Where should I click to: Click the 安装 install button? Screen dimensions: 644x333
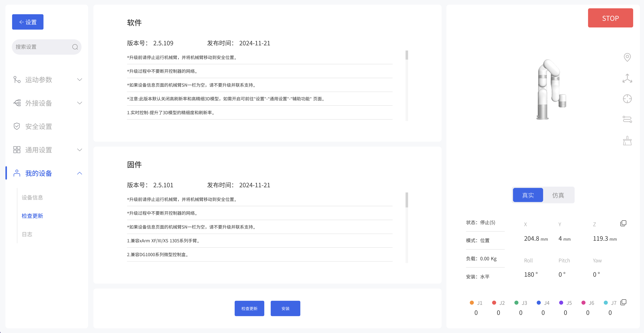coord(285,309)
